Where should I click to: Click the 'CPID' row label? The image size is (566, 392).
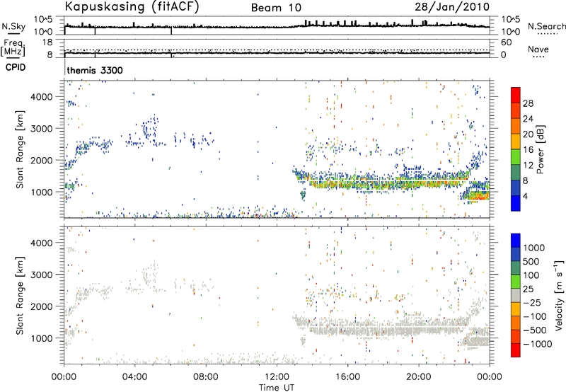(x=16, y=67)
